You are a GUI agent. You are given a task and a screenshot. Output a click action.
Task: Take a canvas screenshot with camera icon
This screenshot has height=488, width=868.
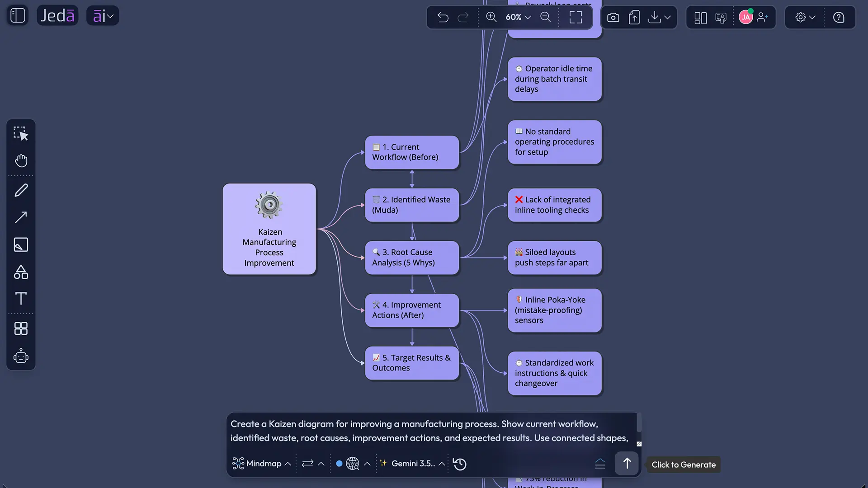point(613,18)
